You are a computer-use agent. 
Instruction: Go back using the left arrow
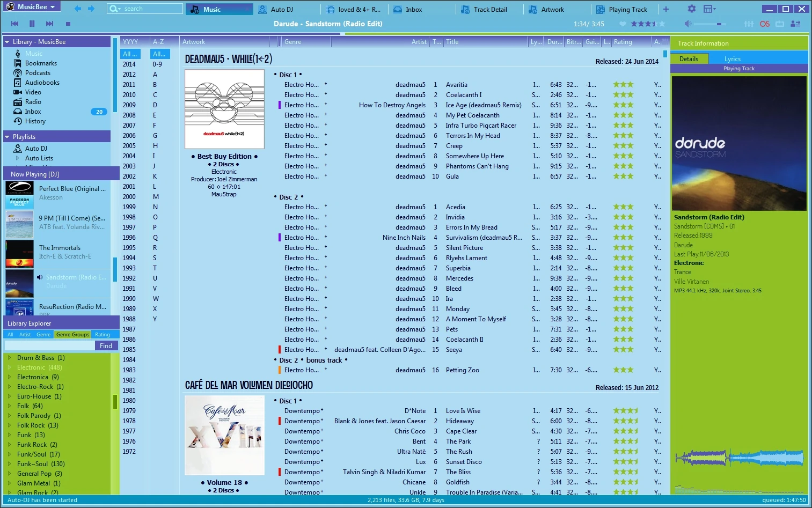click(78, 9)
